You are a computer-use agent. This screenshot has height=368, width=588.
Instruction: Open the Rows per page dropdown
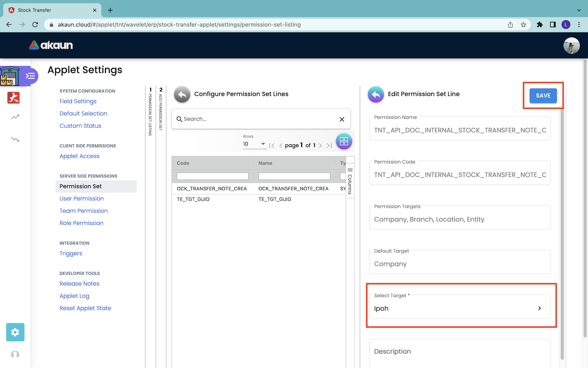pos(254,144)
